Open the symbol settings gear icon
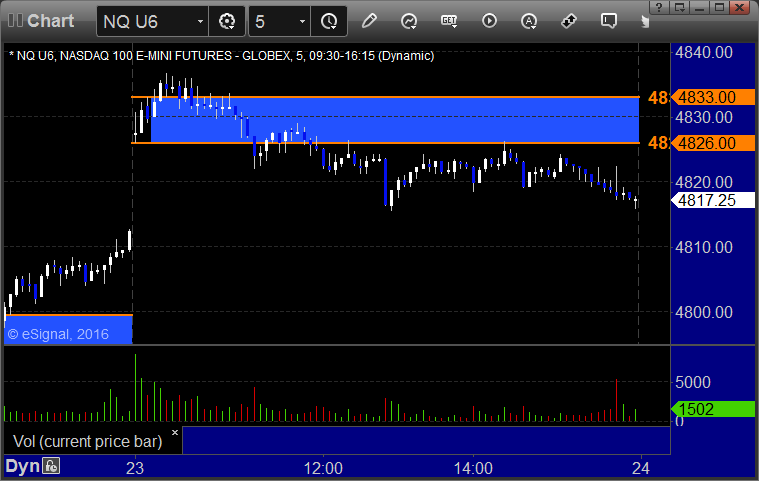Screen dimensions: 759x481 click(x=227, y=21)
